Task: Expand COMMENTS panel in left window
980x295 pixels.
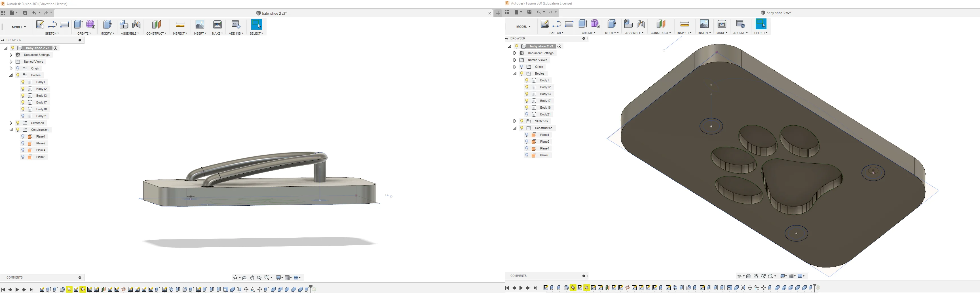Action: point(80,278)
